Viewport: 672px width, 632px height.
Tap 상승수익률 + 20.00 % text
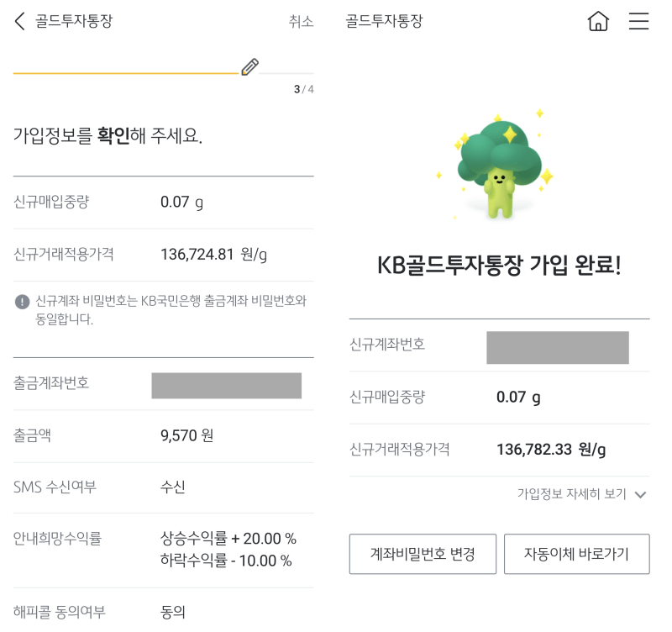[228, 538]
